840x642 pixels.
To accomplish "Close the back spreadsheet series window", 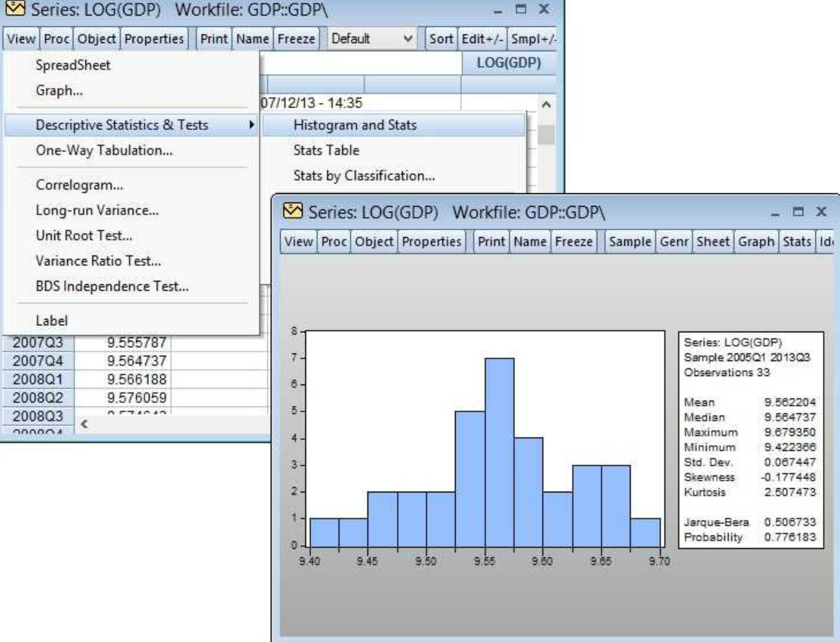I will tap(544, 9).
